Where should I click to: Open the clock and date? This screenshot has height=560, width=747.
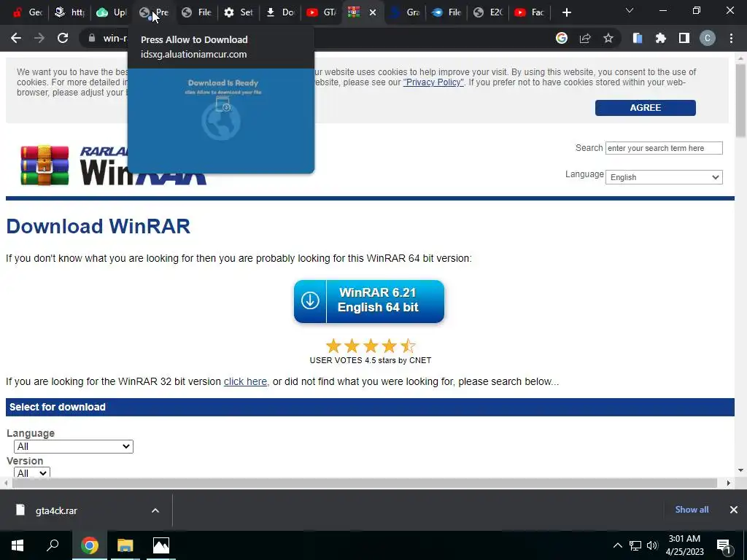pos(684,545)
